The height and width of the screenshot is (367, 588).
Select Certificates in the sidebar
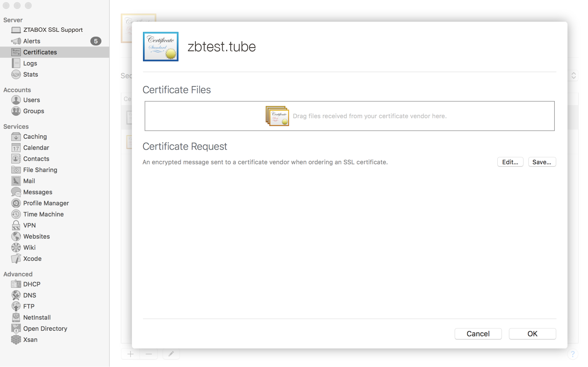coord(40,52)
